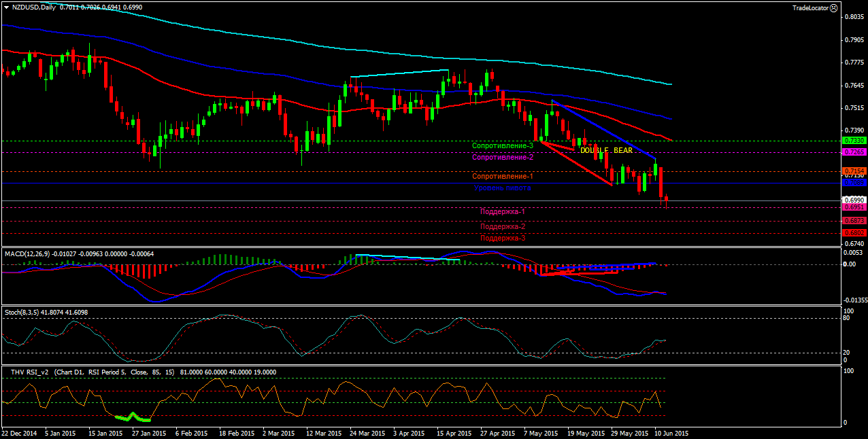Click the 10 Jun 2015 date label
The height and width of the screenshot is (439, 868).
[671, 433]
